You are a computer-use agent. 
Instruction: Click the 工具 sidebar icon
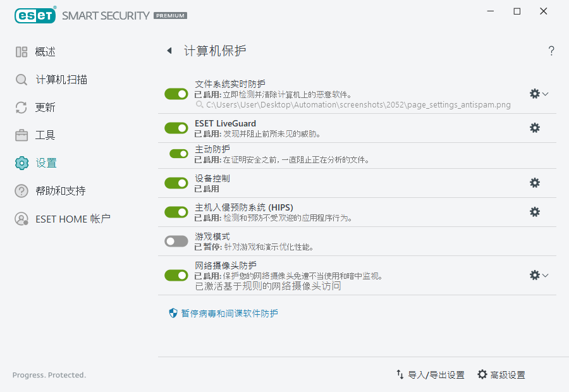[21, 135]
